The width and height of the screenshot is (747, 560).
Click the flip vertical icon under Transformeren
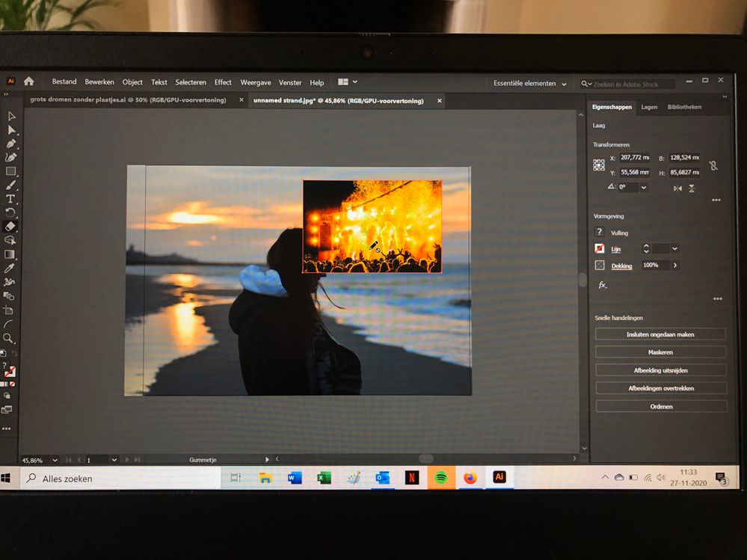point(692,188)
